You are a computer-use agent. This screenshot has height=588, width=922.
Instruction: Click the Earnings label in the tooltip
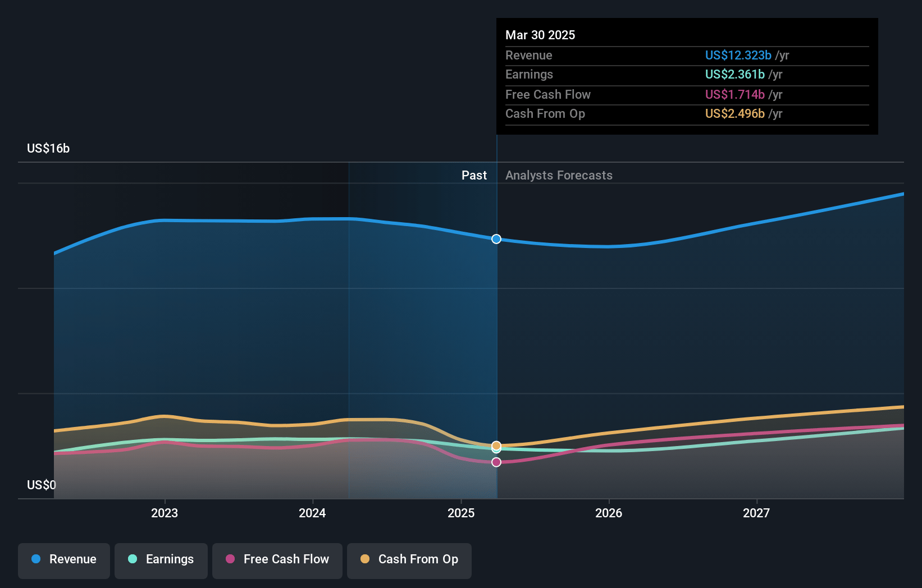pos(529,74)
